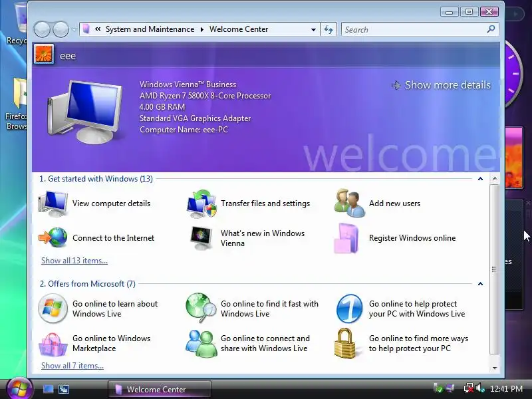Click Show more details link
The height and width of the screenshot is (399, 532).
(442, 85)
